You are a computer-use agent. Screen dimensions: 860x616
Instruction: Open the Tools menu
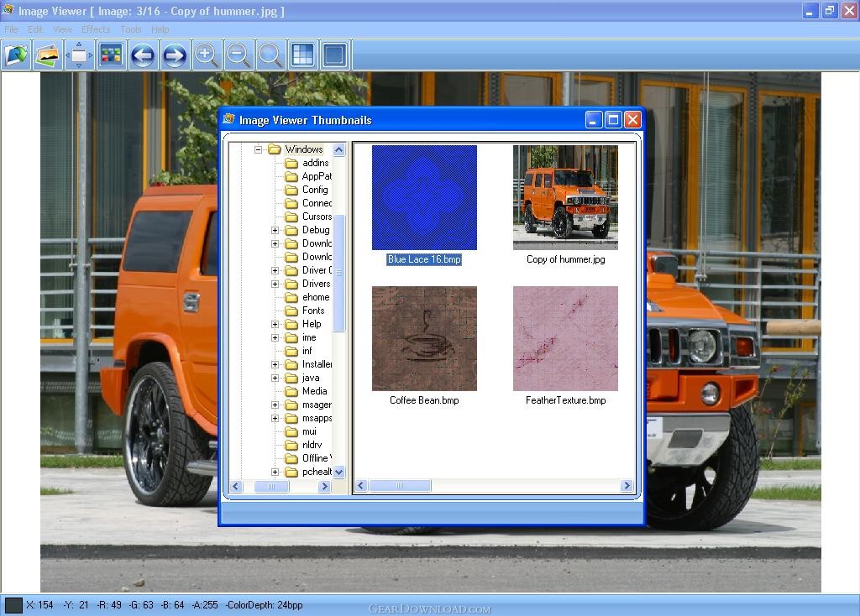pos(131,29)
